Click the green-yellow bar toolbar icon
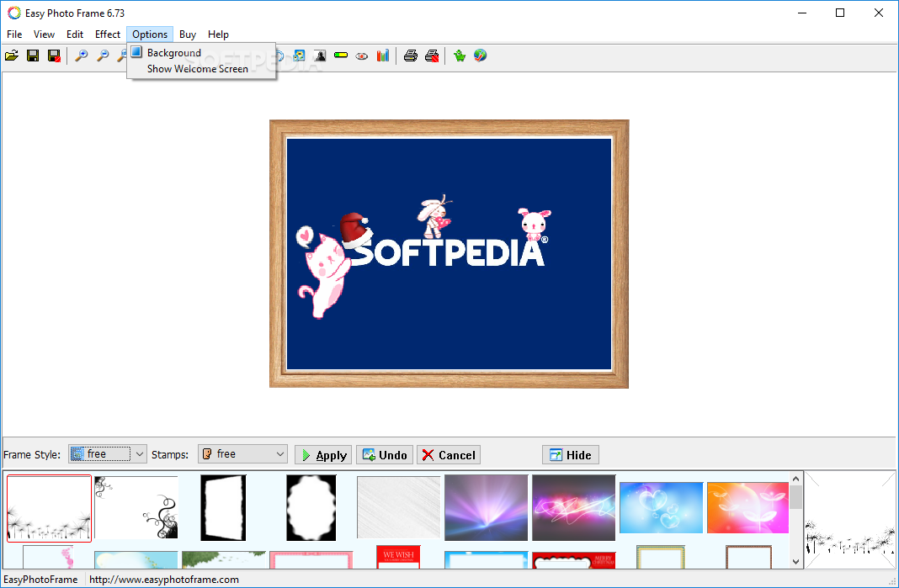The image size is (899, 588). [341, 56]
